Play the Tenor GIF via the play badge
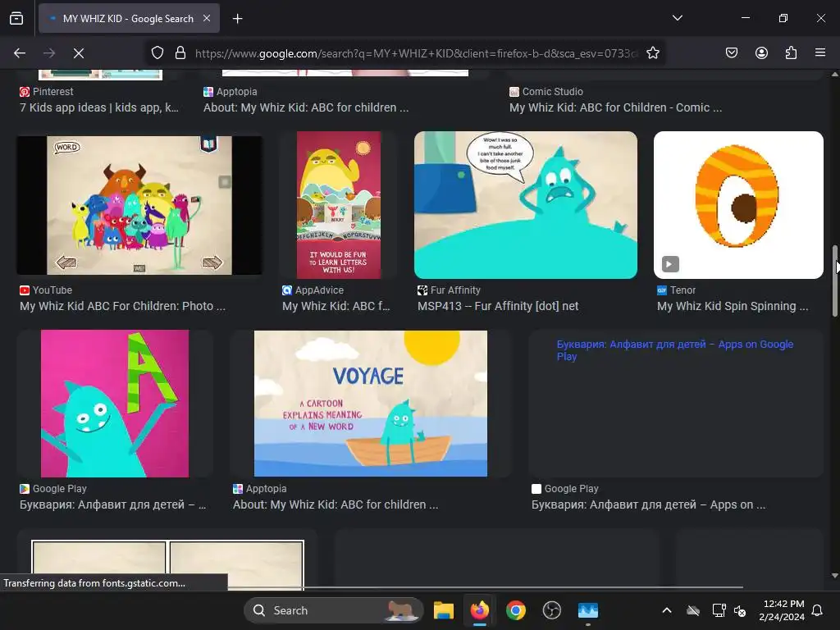The width and height of the screenshot is (840, 630). click(x=670, y=264)
